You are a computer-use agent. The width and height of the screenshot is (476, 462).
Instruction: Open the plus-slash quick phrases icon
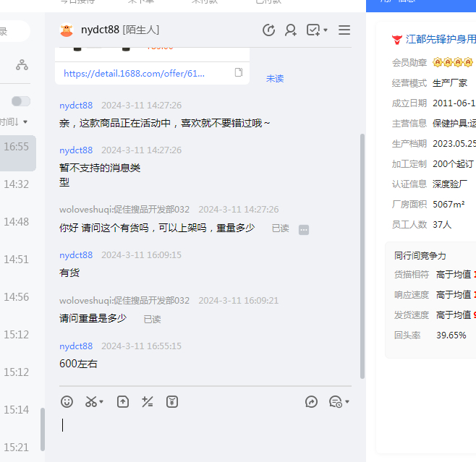[148, 401]
